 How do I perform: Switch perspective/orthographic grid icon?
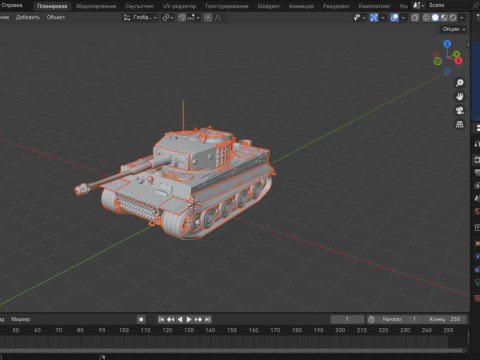click(460, 124)
